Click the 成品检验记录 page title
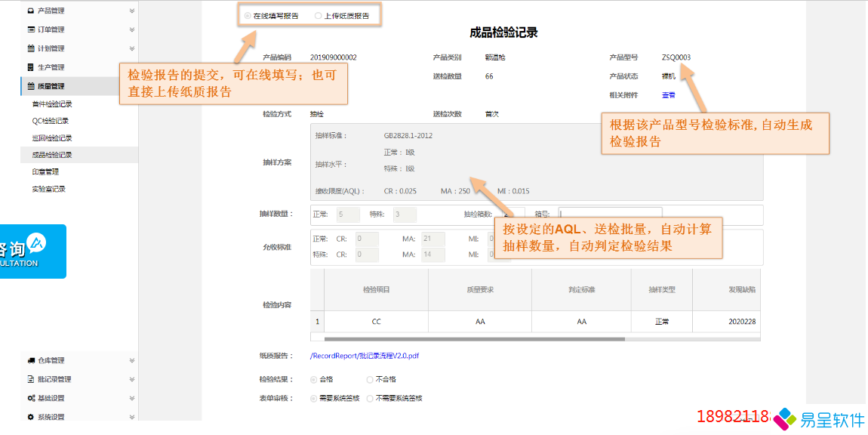The height and width of the screenshot is (435, 868). pos(503,33)
